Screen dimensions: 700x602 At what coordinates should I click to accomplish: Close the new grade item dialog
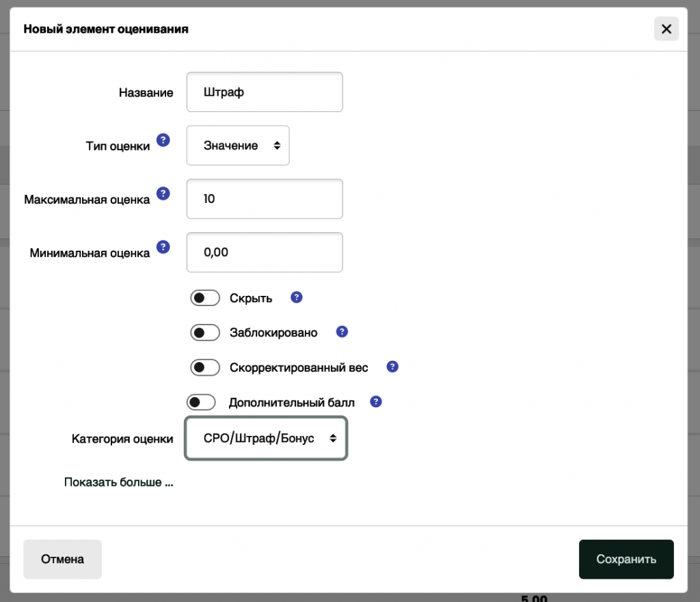click(666, 29)
